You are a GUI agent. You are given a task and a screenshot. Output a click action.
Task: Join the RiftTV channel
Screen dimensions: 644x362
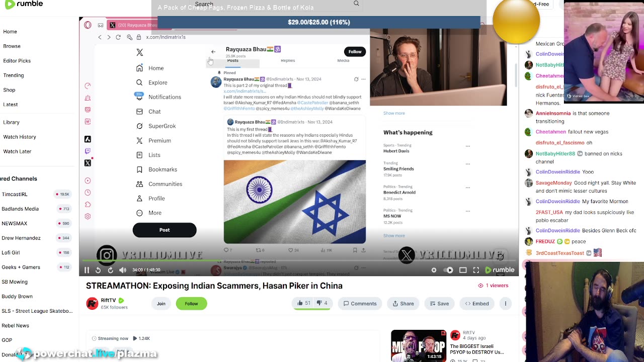pos(161,303)
